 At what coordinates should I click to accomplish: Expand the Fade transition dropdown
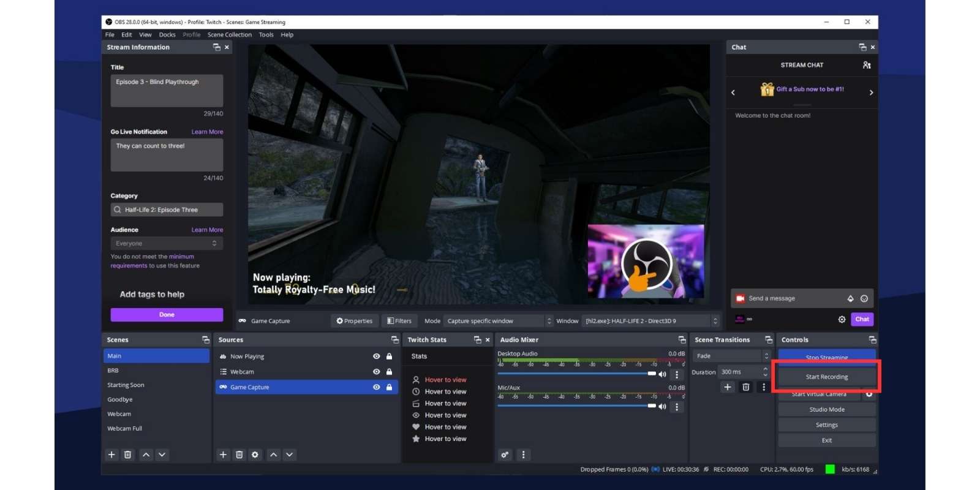tap(731, 356)
